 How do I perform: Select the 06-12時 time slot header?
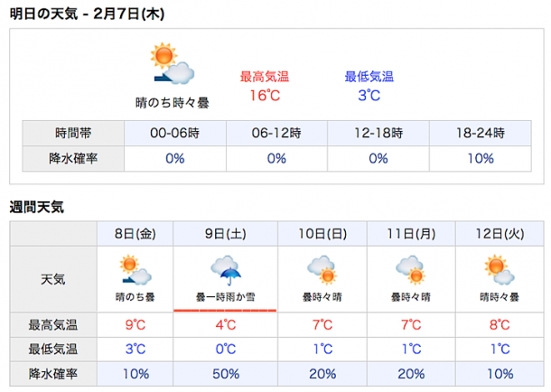point(276,133)
